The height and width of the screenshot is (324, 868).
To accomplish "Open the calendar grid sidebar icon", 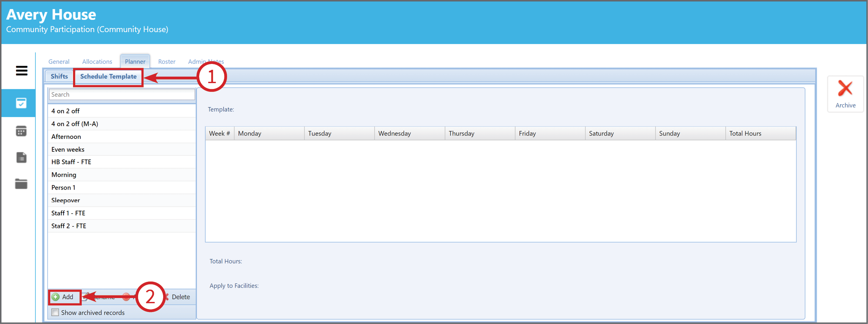I will coord(21,131).
